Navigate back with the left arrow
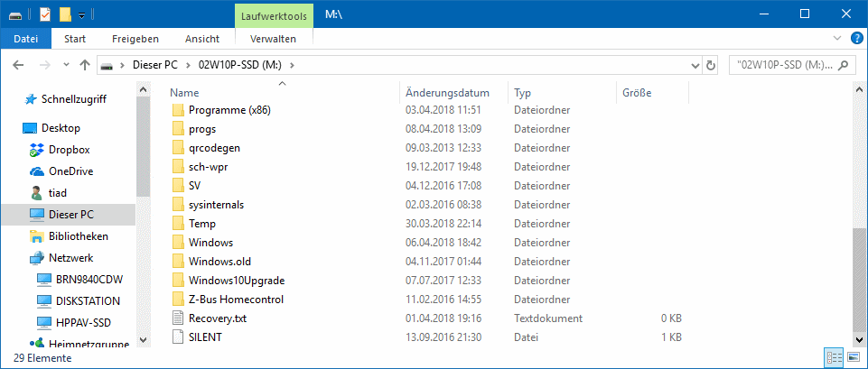This screenshot has height=369, width=868. click(19, 65)
